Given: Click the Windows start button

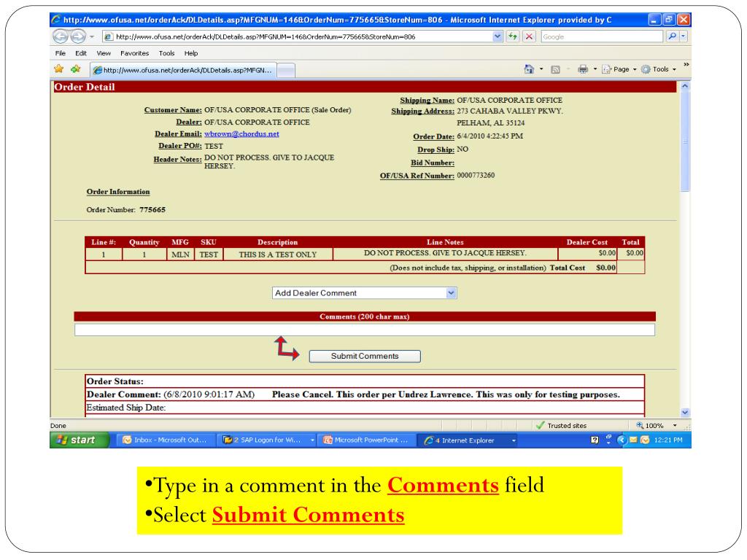Looking at the screenshot, I should pos(80,440).
